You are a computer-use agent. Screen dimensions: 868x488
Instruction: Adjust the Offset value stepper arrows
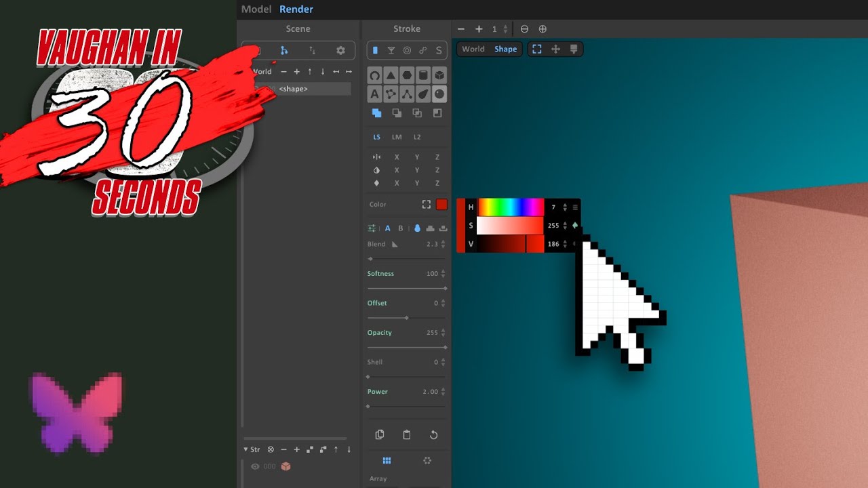[x=443, y=303]
